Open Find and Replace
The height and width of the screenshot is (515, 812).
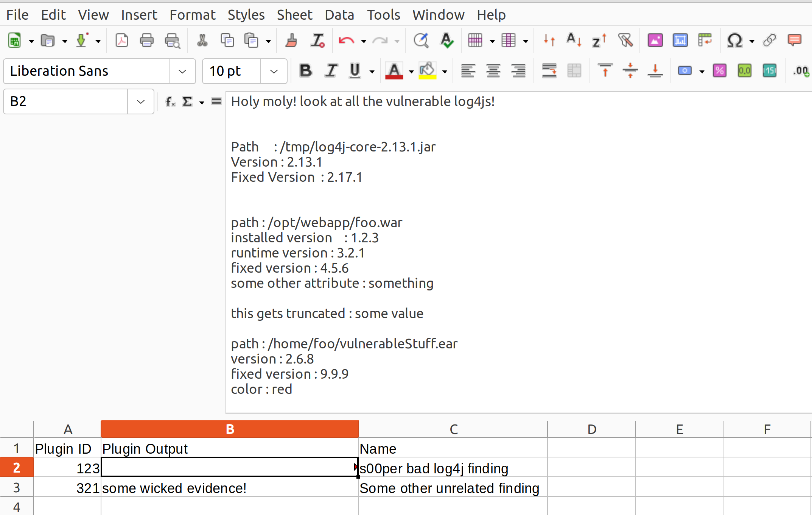[x=421, y=40]
